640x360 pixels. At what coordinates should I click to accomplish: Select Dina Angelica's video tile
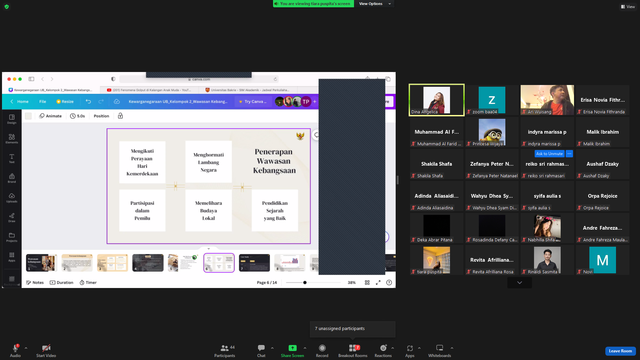pyautogui.click(x=436, y=100)
